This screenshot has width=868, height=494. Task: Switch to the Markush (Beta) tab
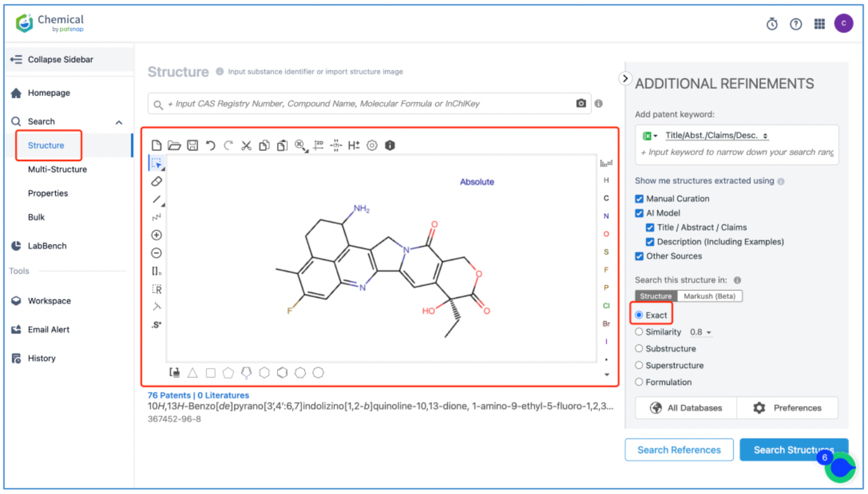tap(710, 297)
